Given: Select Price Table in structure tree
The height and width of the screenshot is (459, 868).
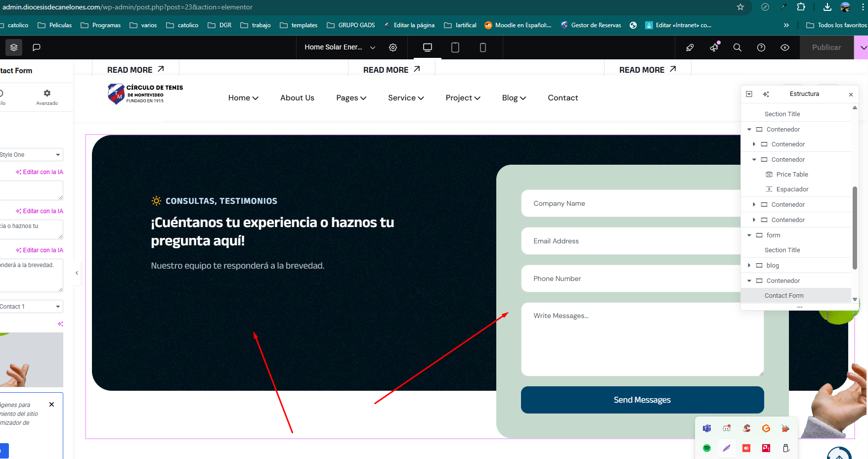Looking at the screenshot, I should (x=792, y=175).
